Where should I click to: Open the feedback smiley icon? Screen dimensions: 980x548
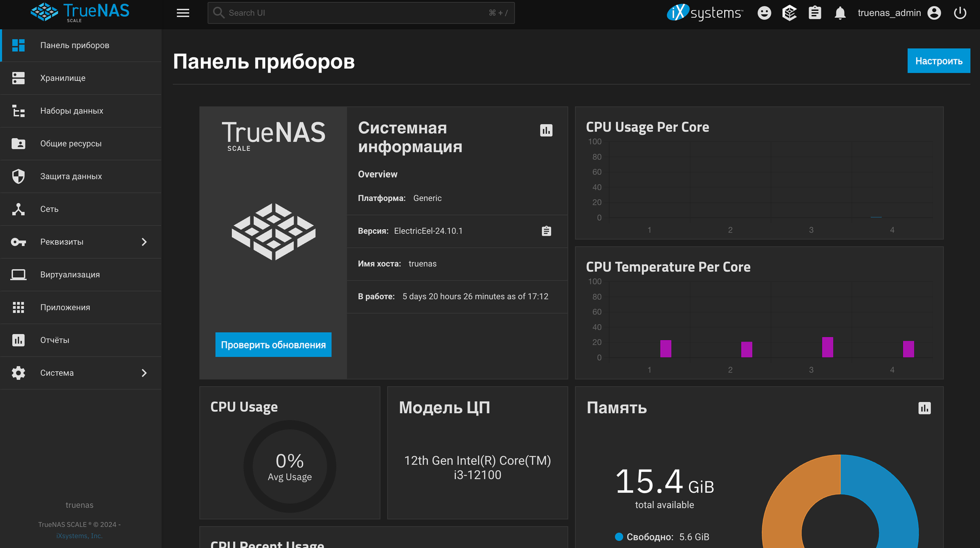(764, 13)
